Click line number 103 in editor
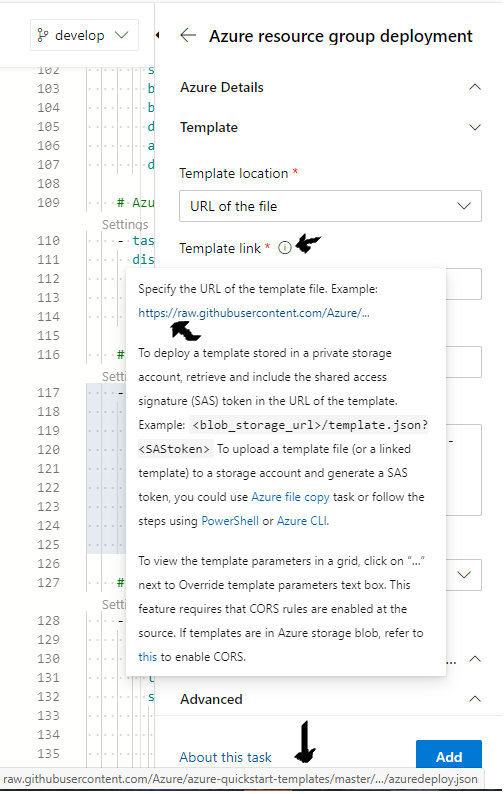504x794 pixels. tap(48, 89)
